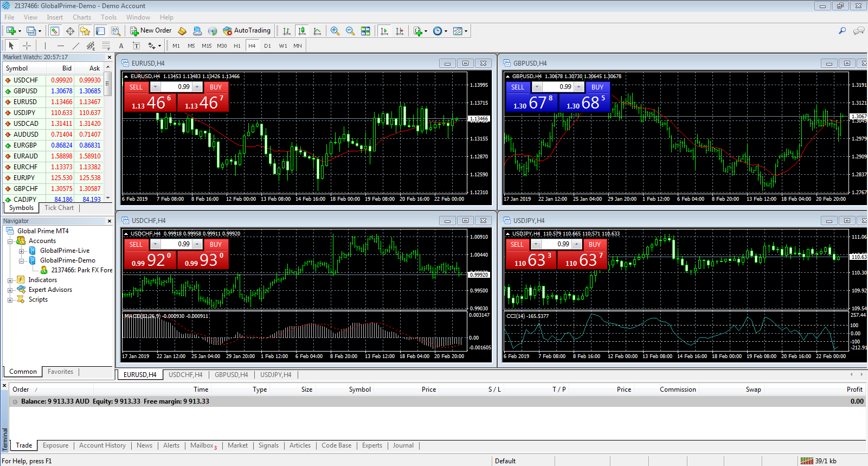Collapse GlobalPrime-Demo account node
Image resolution: width=868 pixels, height=466 pixels.
[x=21, y=260]
